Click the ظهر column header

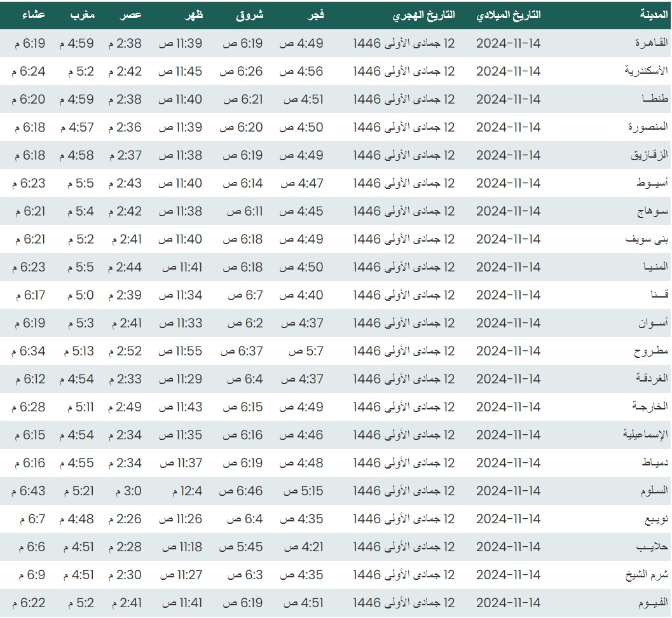click(193, 15)
